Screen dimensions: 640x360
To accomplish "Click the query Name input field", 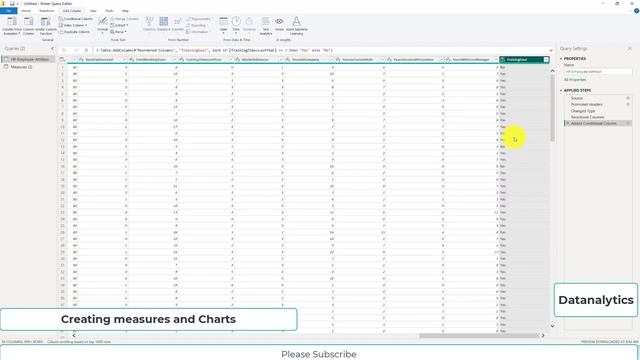I will pyautogui.click(x=598, y=71).
